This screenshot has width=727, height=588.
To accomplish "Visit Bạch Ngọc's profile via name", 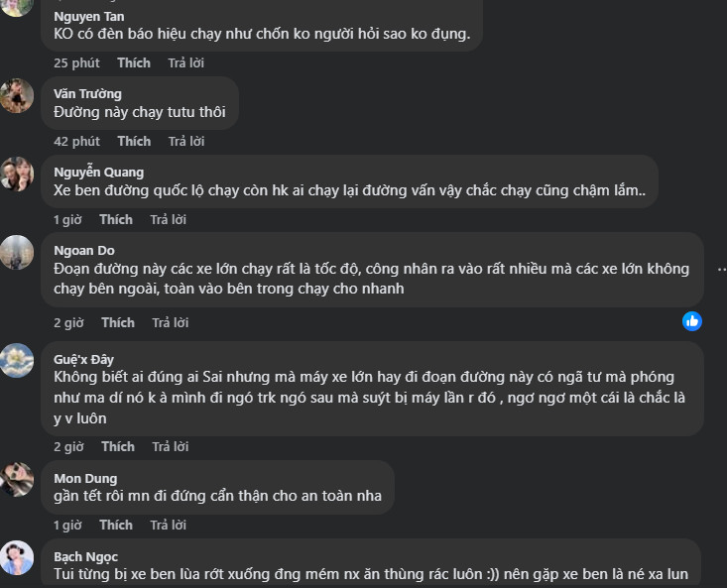I will [85, 557].
